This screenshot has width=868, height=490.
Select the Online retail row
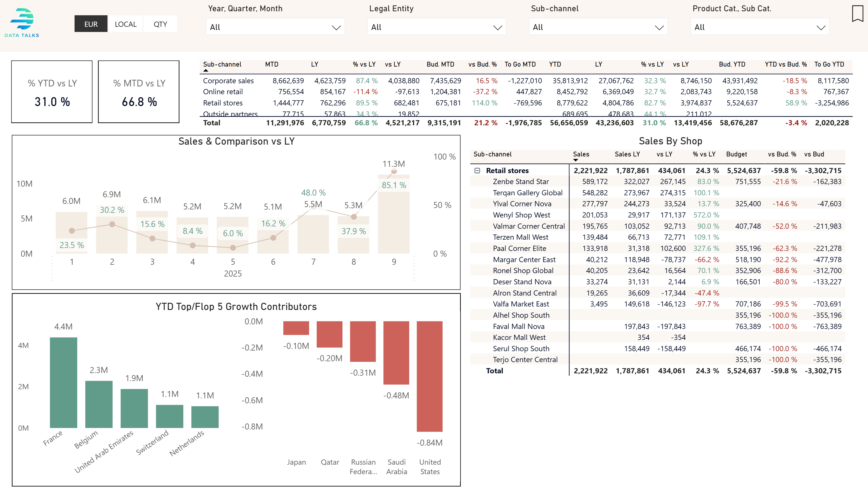point(526,92)
